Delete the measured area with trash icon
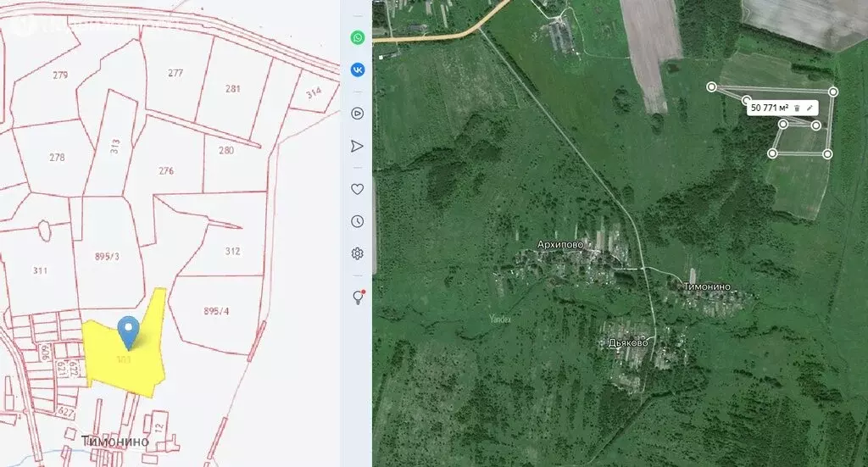868x467 pixels. coord(798,108)
